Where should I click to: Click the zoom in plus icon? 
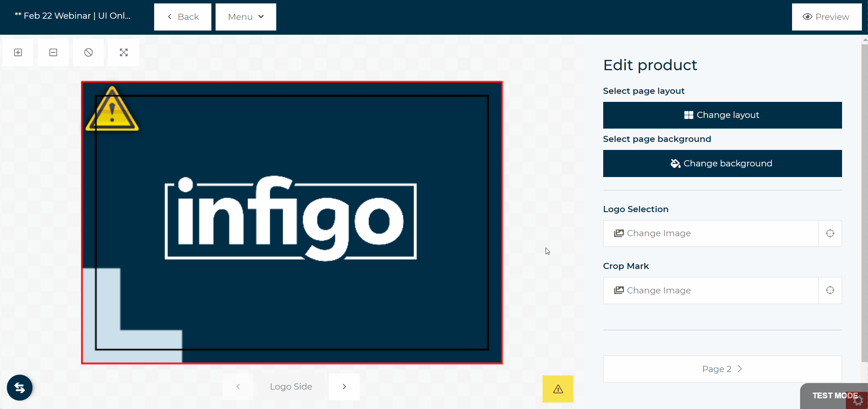tap(18, 52)
